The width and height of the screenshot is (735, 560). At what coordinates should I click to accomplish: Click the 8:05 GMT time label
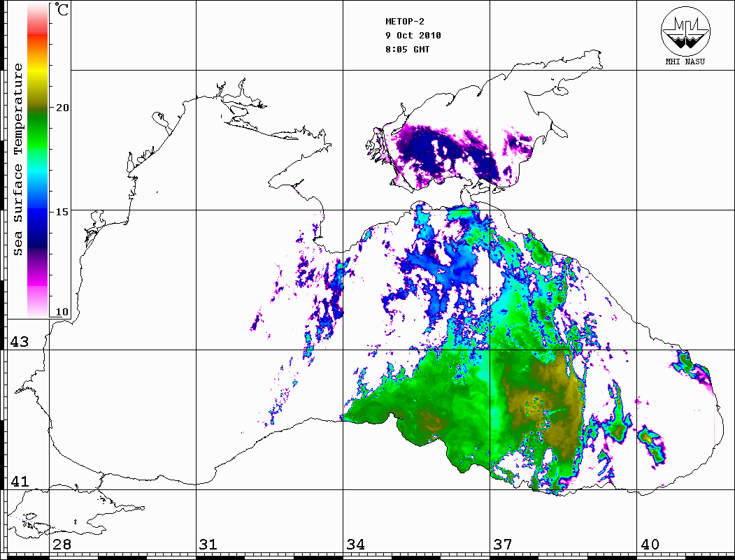click(x=408, y=50)
